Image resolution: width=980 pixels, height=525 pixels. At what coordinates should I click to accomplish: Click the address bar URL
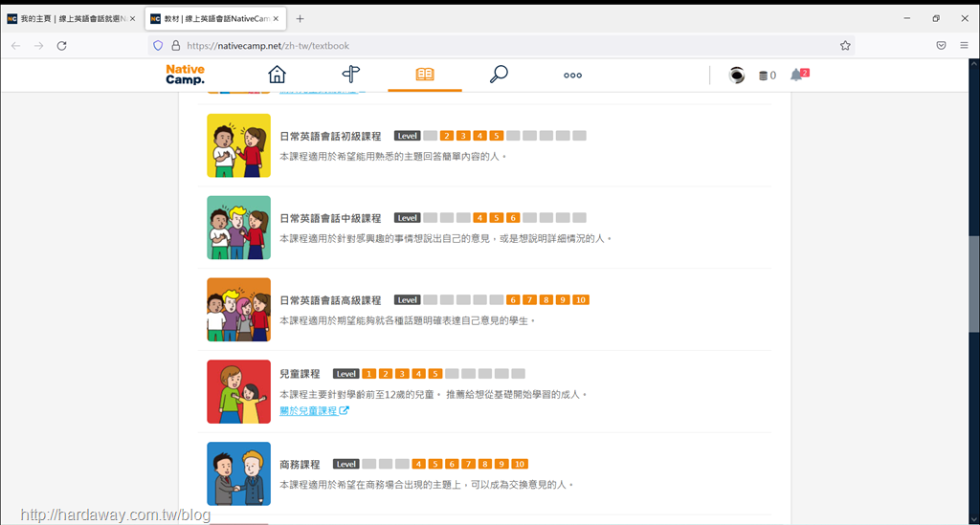point(268,46)
